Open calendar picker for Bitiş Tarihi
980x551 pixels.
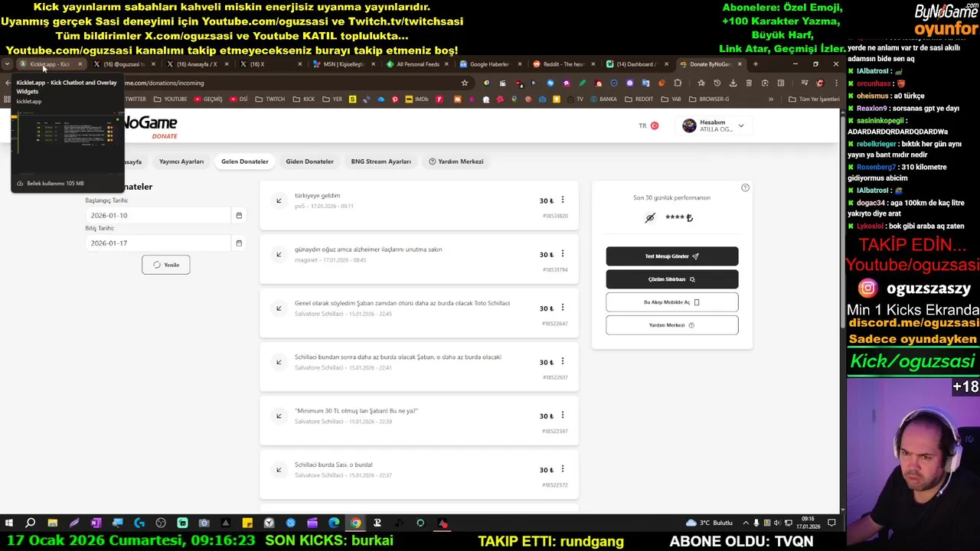[239, 243]
